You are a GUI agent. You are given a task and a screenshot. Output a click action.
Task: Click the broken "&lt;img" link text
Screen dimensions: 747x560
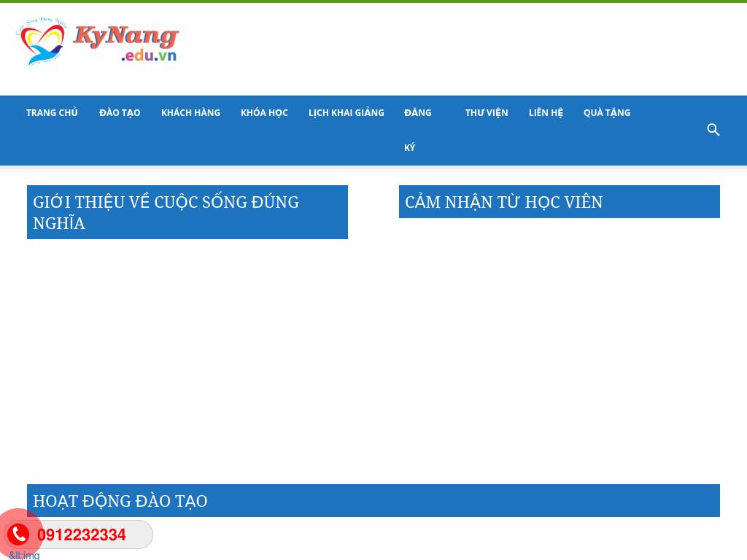(x=24, y=555)
